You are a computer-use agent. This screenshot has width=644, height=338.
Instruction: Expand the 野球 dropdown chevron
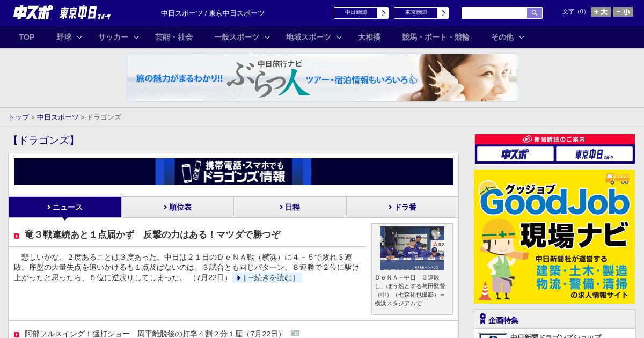click(x=79, y=37)
